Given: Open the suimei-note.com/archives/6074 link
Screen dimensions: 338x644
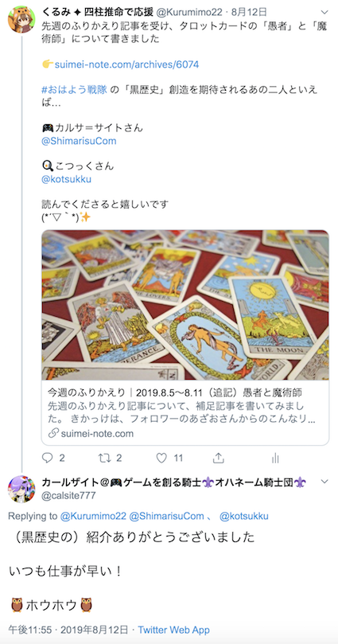Looking at the screenshot, I should pos(126,64).
